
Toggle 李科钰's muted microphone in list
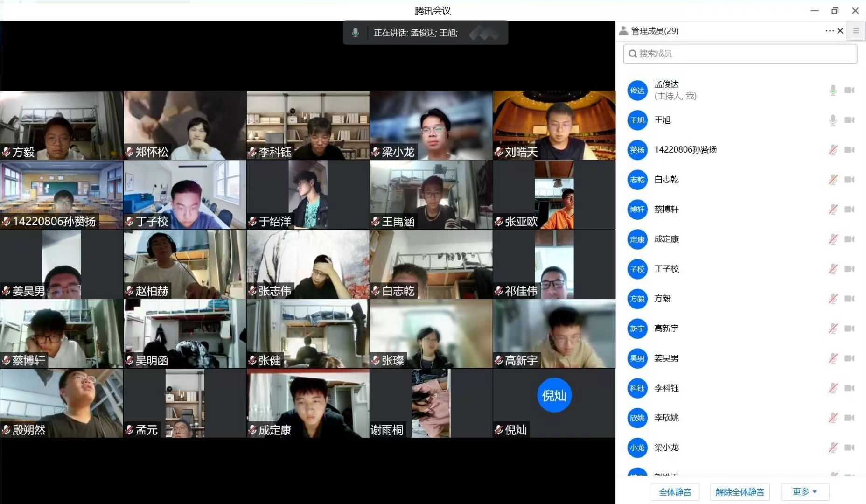click(833, 388)
